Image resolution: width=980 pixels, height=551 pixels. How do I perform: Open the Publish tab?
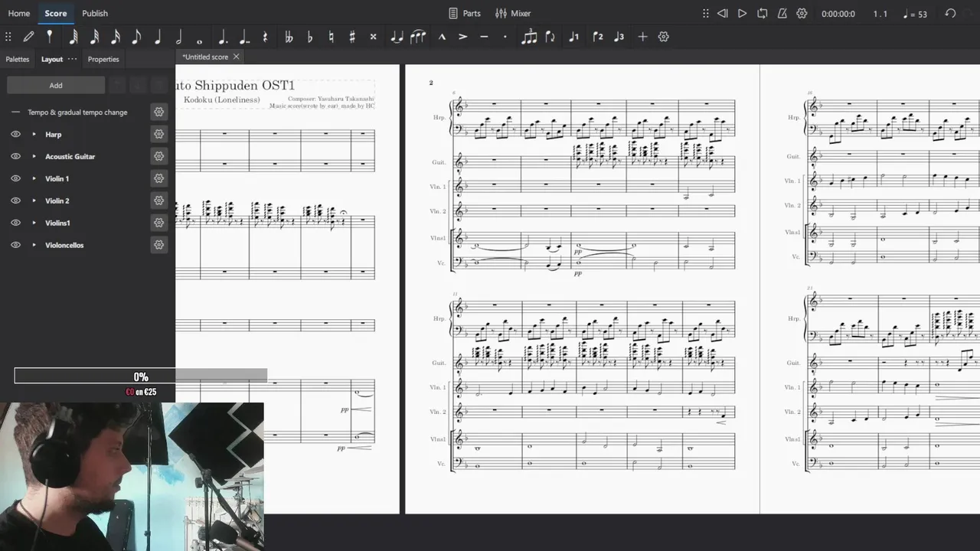click(x=95, y=13)
